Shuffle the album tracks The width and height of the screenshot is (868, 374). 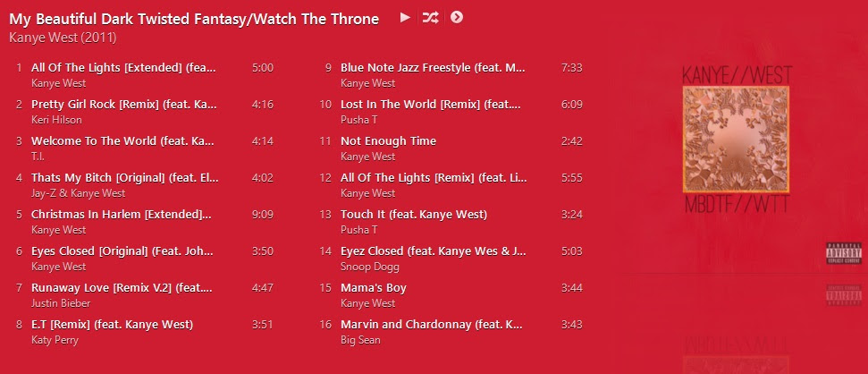click(430, 18)
